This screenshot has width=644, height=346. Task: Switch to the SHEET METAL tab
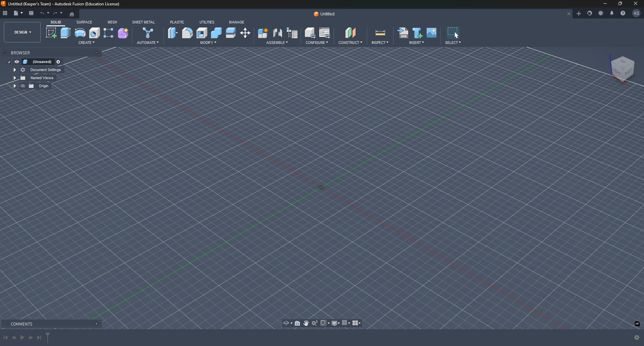coord(143,22)
